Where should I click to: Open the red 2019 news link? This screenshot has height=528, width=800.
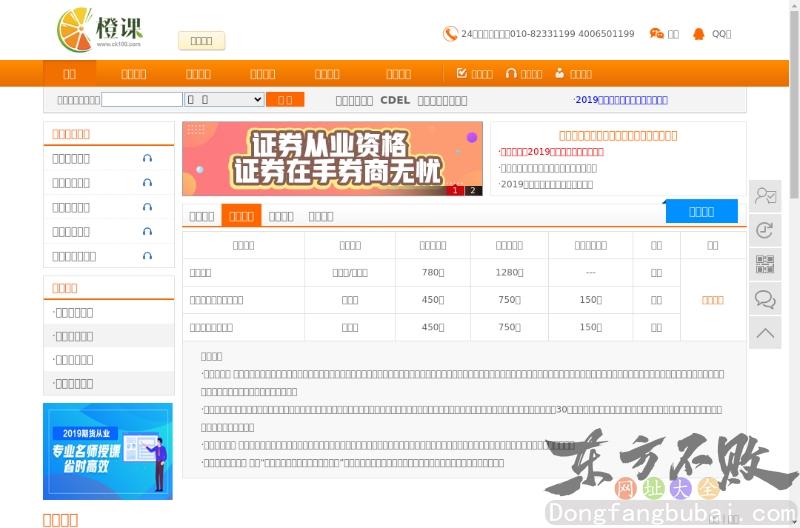pos(551,152)
